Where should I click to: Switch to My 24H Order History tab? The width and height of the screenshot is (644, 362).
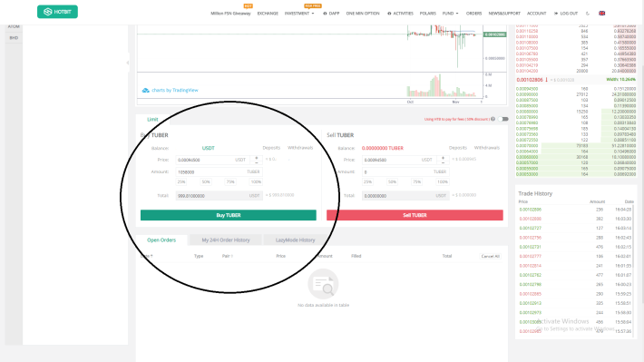coord(226,240)
